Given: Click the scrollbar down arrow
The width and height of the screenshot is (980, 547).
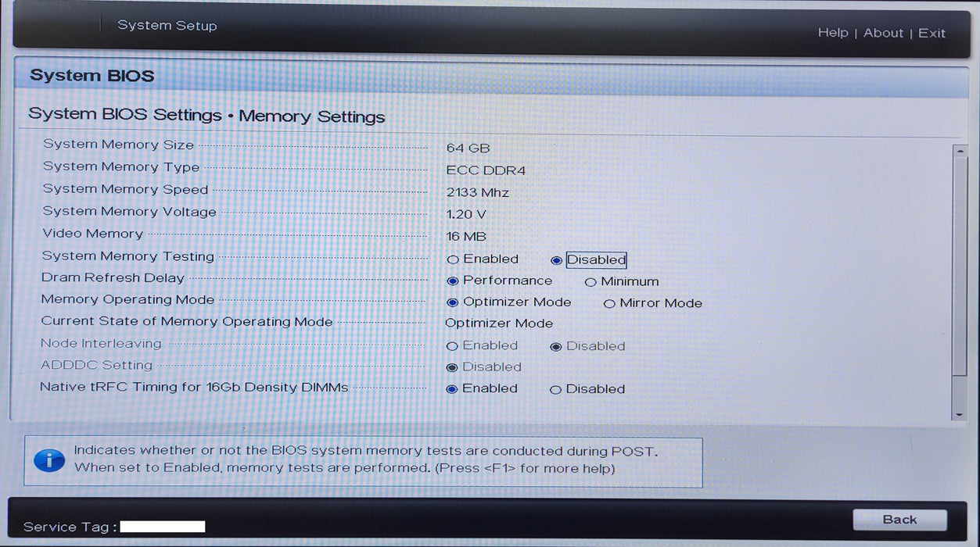Looking at the screenshot, I should 960,414.
